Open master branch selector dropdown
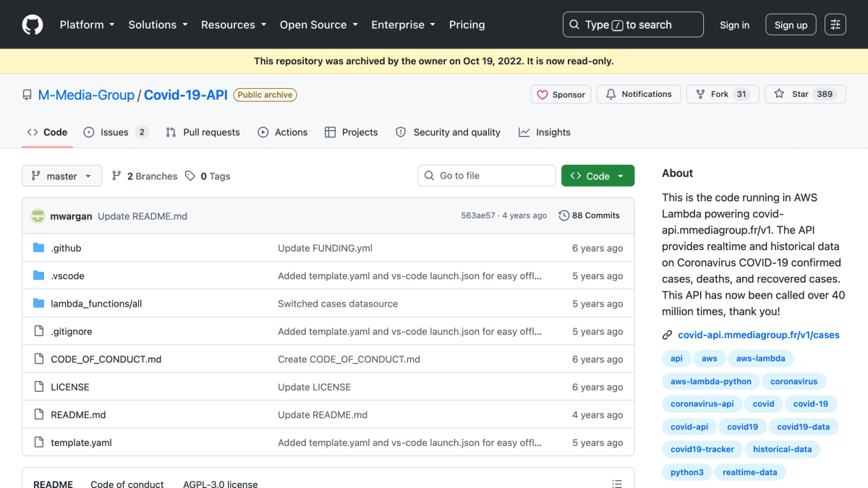 [61, 176]
